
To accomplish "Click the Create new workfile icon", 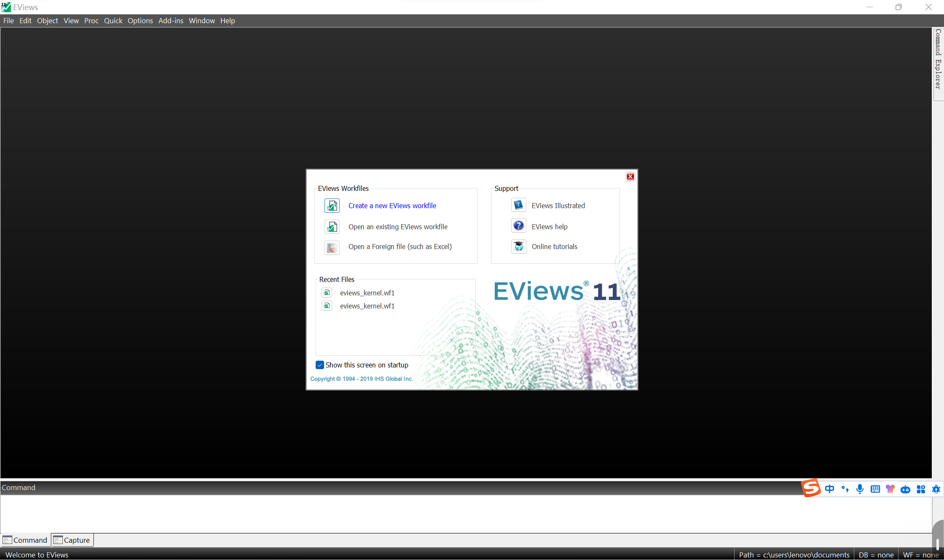I will click(x=332, y=206).
